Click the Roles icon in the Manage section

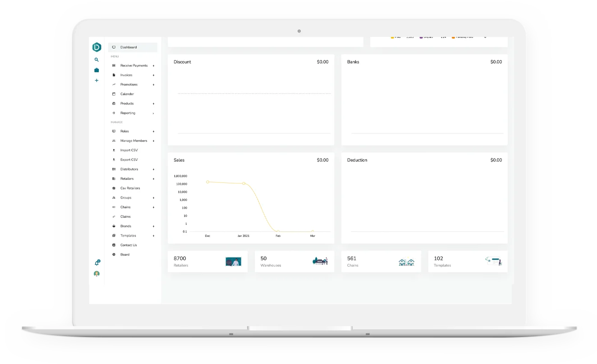pos(114,132)
